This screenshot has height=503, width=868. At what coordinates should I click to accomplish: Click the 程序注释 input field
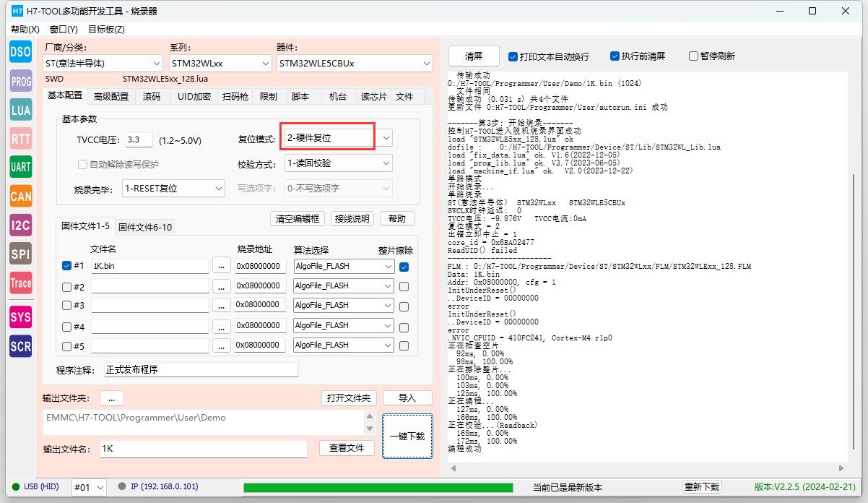(x=201, y=370)
